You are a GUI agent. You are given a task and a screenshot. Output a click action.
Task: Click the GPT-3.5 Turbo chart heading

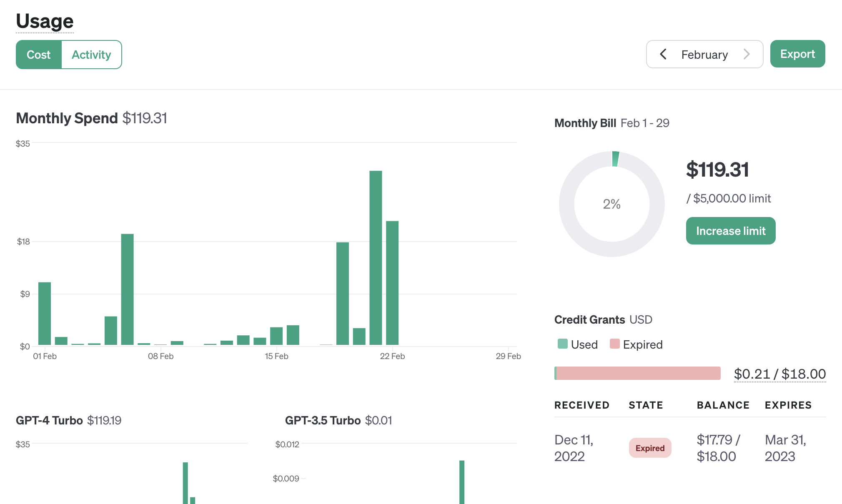tap(323, 420)
